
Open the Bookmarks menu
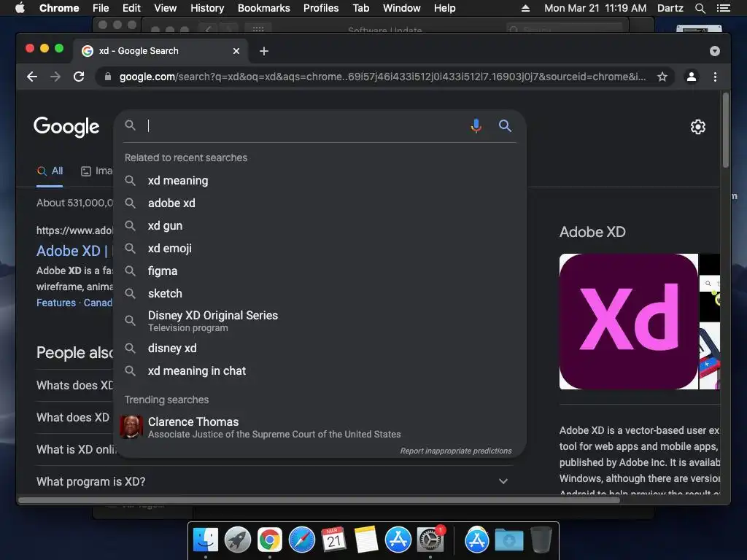point(264,8)
